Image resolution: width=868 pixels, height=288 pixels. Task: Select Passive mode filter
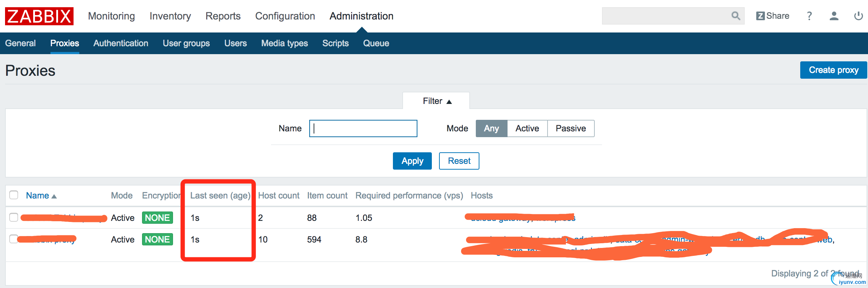571,128
